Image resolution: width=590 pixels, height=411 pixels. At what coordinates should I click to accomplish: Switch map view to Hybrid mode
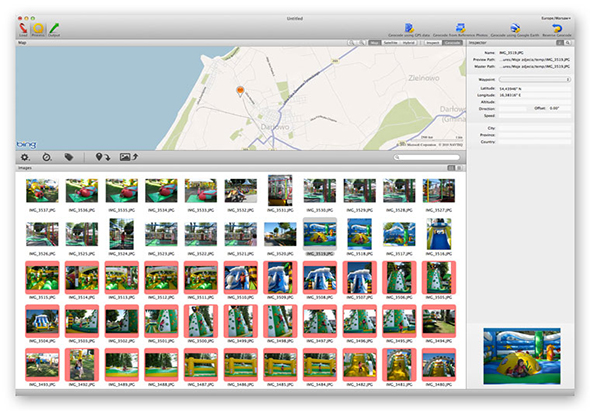tap(408, 43)
